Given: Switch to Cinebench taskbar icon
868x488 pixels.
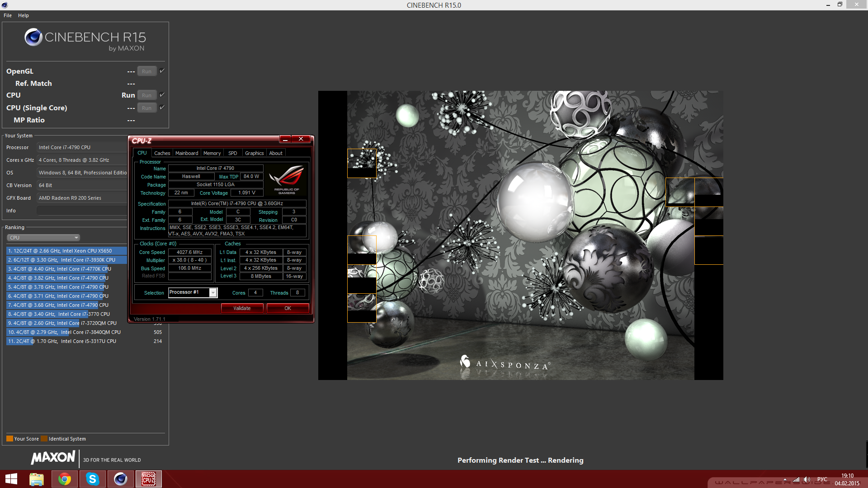Looking at the screenshot, I should 121,479.
